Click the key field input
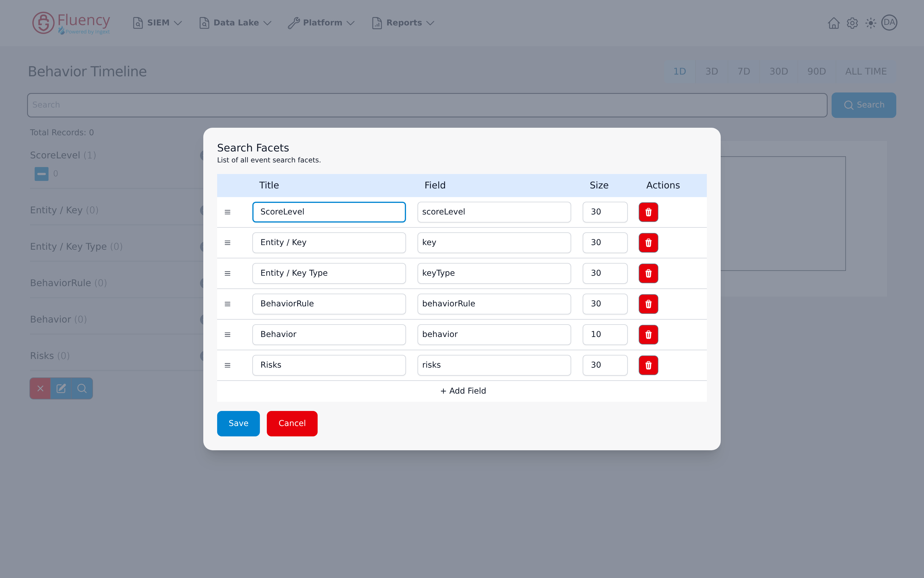This screenshot has height=578, width=924. click(494, 243)
